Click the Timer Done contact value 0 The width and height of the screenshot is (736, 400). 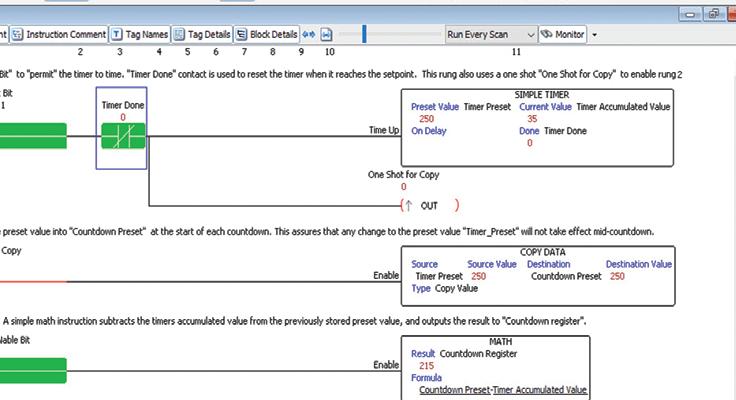tap(123, 117)
